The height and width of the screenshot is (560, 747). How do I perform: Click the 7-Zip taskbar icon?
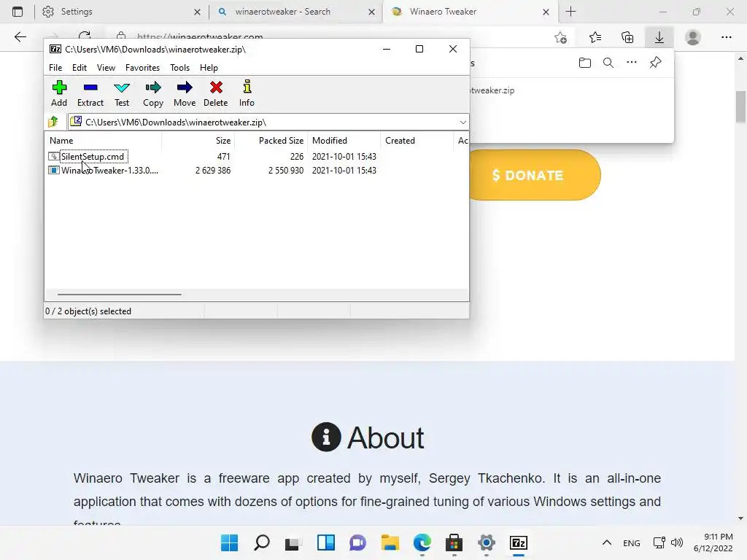(x=519, y=542)
